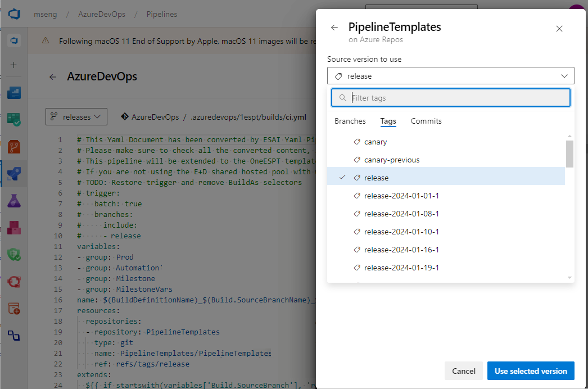Open the Azure DevOps home icon
This screenshot has height=389, width=588.
click(13, 14)
